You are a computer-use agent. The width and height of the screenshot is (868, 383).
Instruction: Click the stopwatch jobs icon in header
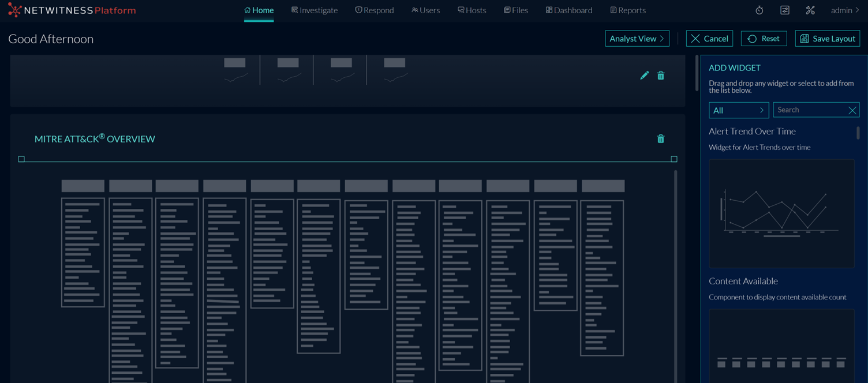(759, 10)
